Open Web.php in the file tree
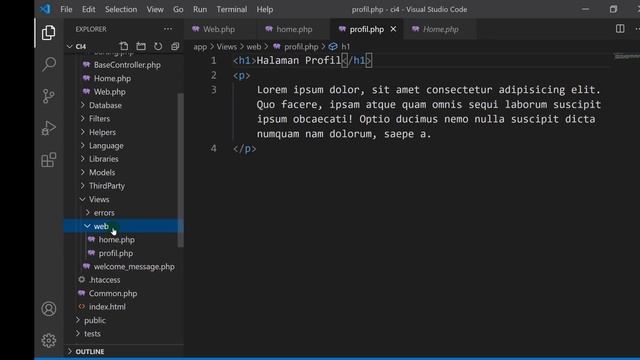The image size is (640, 360). pyautogui.click(x=109, y=91)
